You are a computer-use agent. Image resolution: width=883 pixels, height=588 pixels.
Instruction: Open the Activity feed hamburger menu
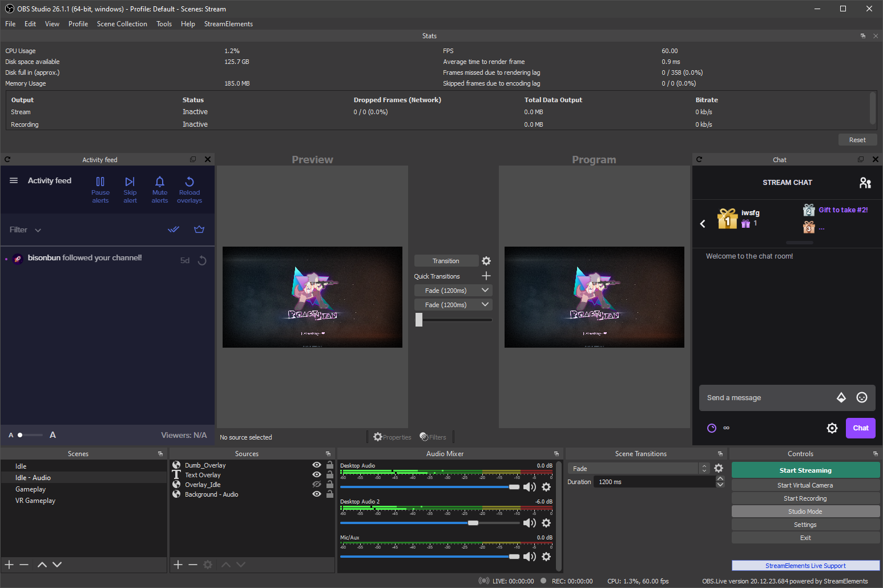coord(14,180)
